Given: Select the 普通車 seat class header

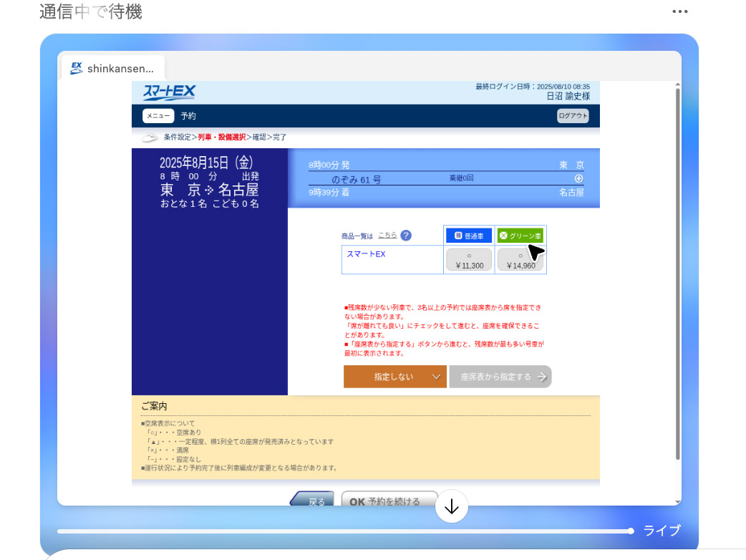Looking at the screenshot, I should [x=469, y=236].
